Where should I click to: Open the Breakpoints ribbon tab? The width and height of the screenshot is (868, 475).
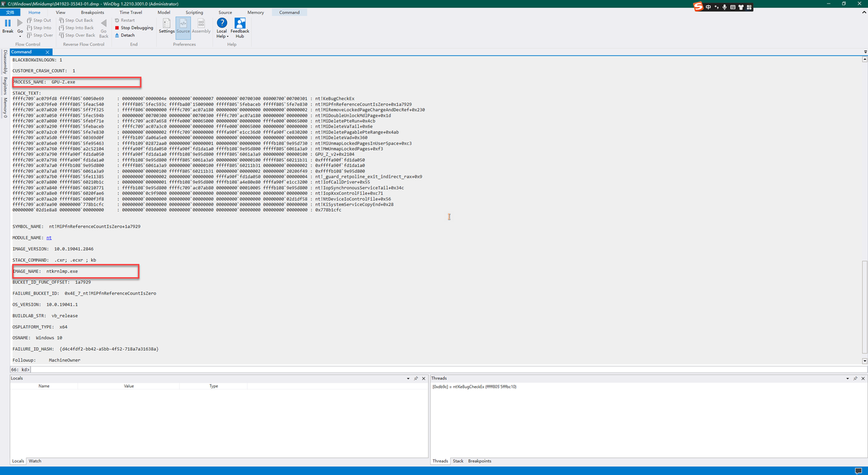[92, 12]
